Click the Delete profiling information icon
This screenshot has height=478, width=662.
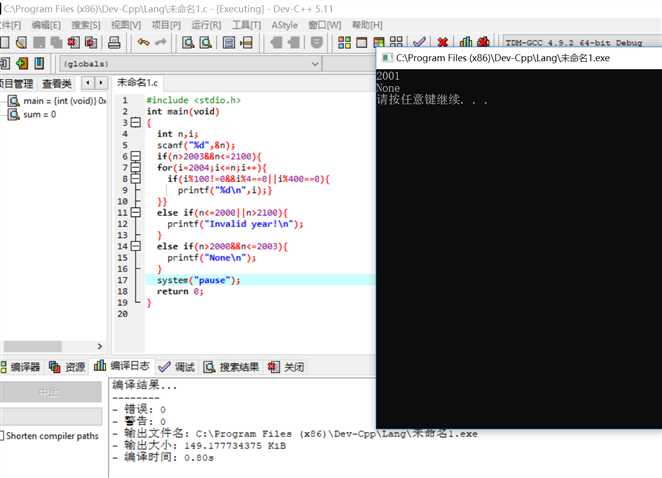coord(483,41)
